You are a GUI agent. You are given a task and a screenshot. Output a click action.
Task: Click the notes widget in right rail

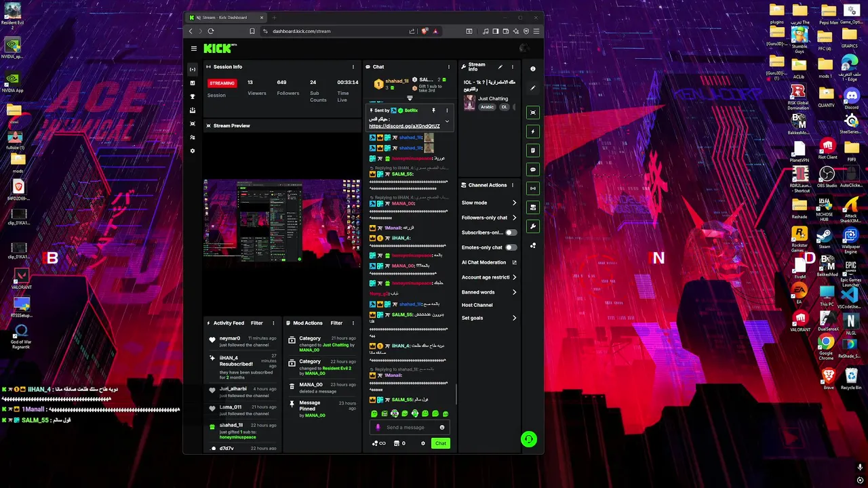[x=533, y=150]
